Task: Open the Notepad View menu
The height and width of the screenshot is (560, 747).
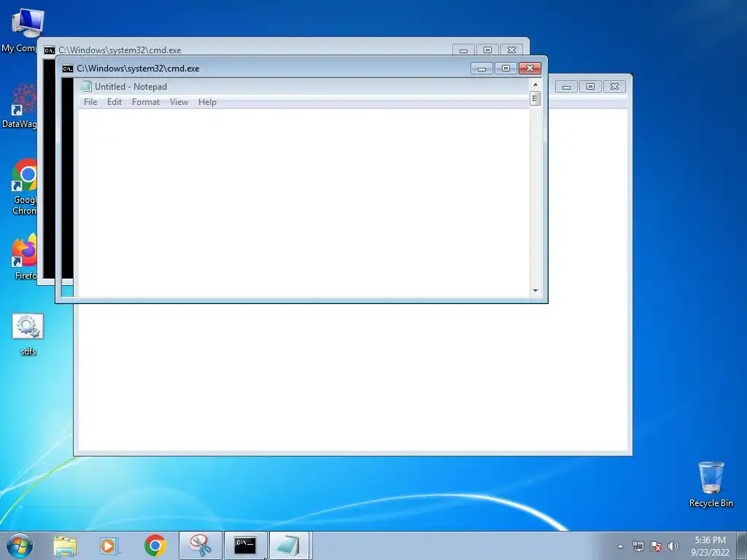Action: (179, 102)
